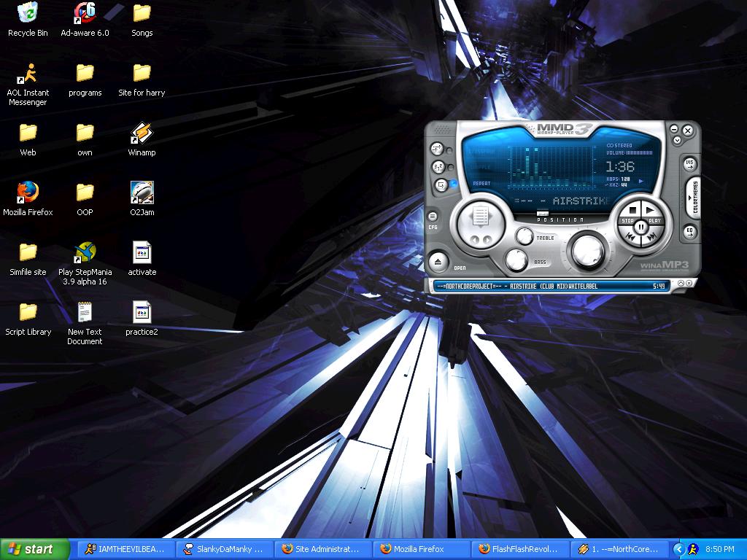Expand hidden system tray icons chevron
This screenshot has width=747, height=560.
click(x=678, y=549)
